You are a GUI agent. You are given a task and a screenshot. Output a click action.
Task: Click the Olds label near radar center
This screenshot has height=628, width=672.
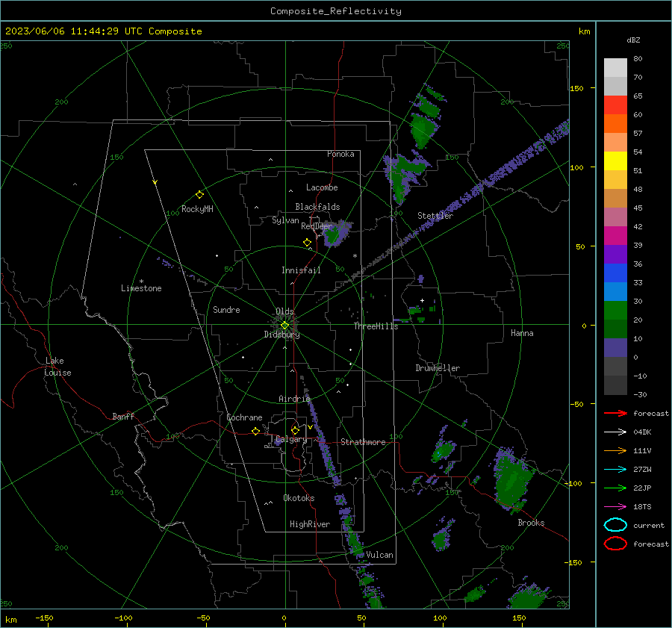pos(284,311)
